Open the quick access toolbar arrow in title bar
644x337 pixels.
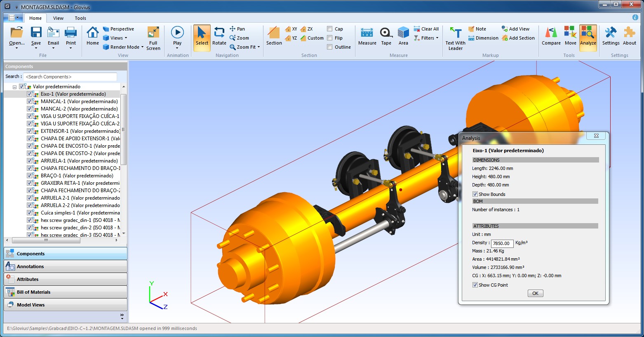point(16,7)
